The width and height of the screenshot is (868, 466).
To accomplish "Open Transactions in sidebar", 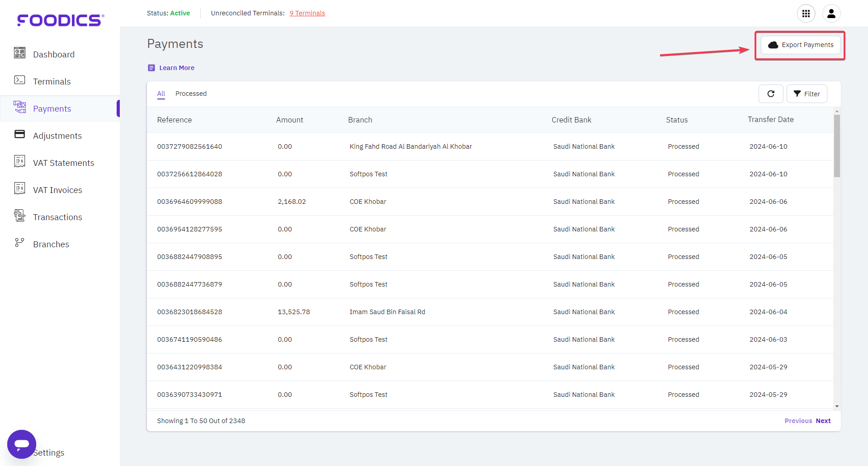I will pyautogui.click(x=57, y=217).
